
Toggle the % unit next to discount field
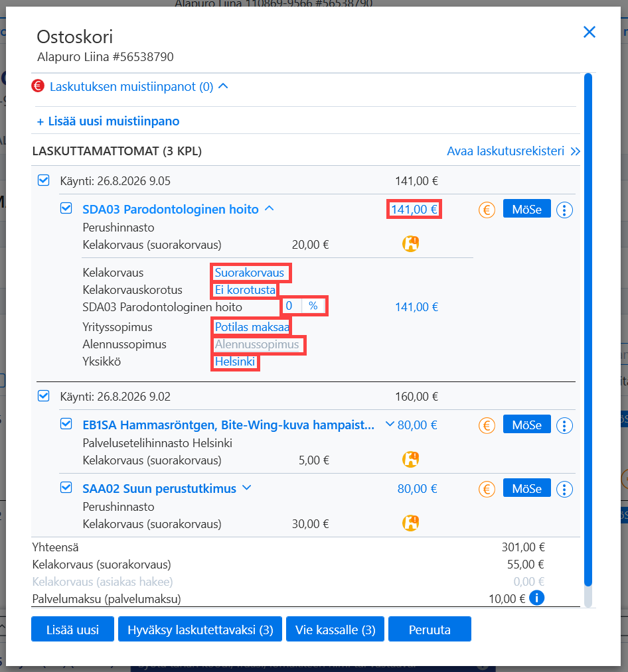[313, 306]
